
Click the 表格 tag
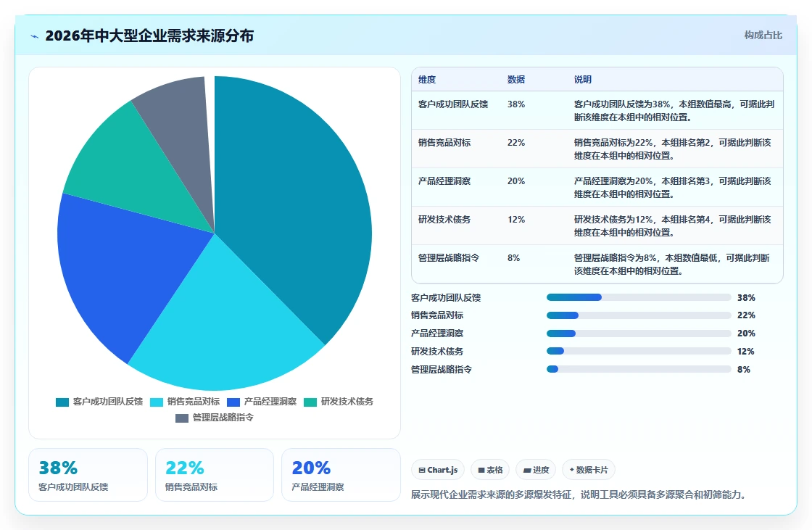point(490,470)
